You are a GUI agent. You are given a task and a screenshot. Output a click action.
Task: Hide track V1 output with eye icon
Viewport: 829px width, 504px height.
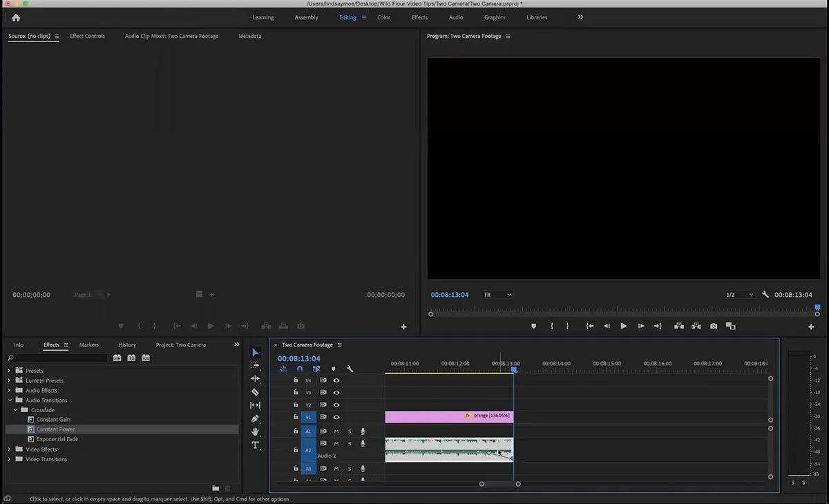click(x=336, y=417)
